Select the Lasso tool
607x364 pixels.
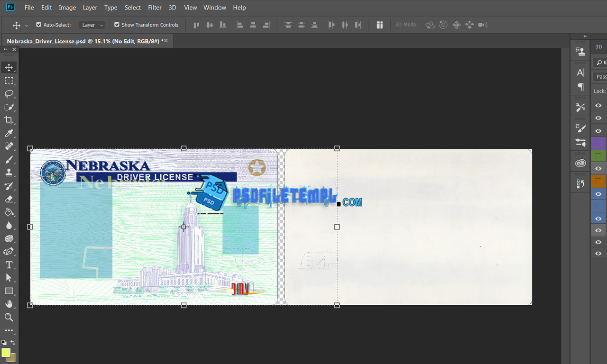9,94
